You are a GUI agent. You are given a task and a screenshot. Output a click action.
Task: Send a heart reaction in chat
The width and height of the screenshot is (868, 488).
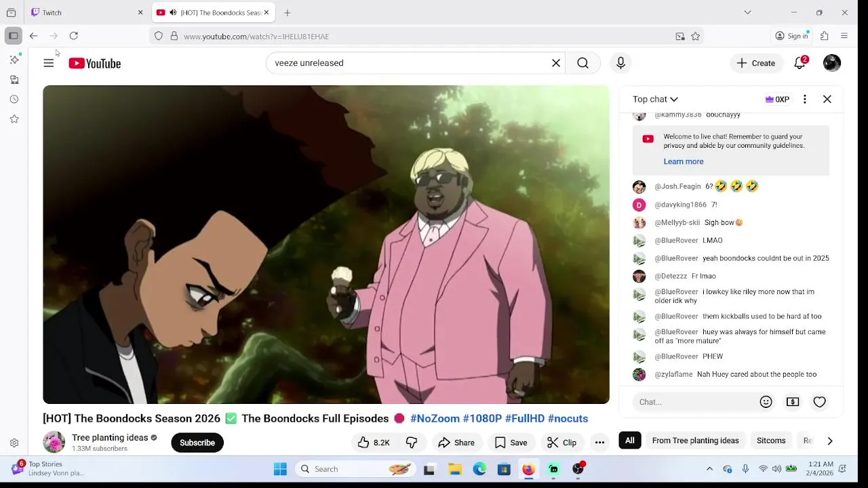[820, 402]
